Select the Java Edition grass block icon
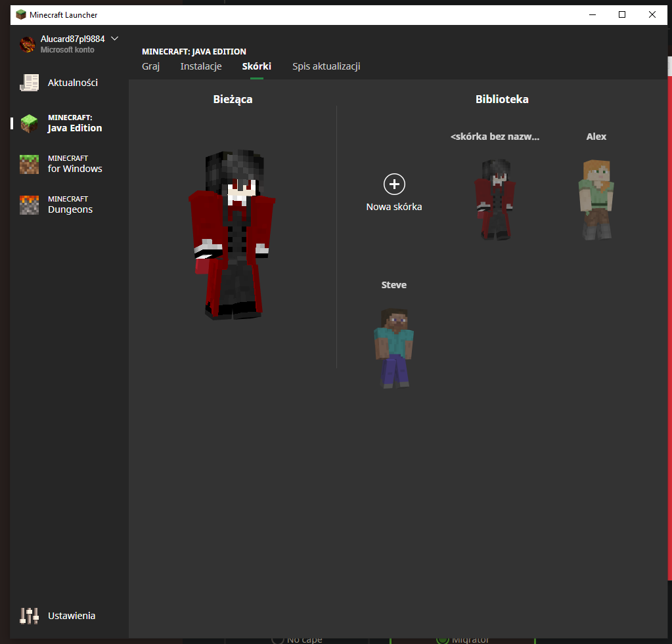Viewport: 672px width, 644px height. tap(30, 123)
